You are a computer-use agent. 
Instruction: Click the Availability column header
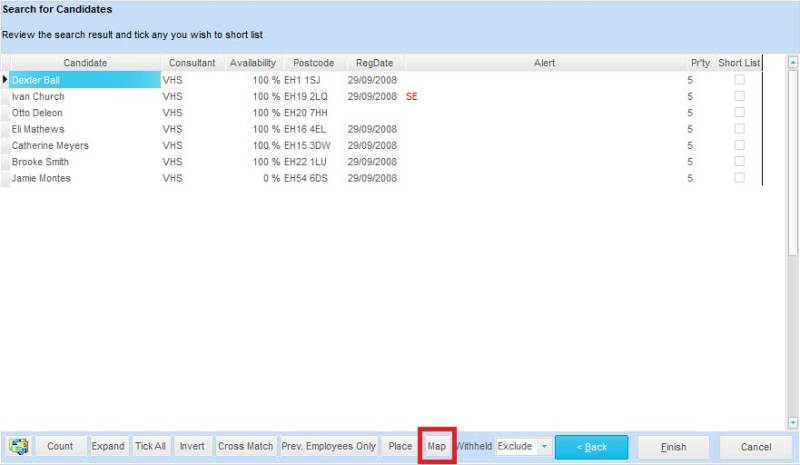253,63
